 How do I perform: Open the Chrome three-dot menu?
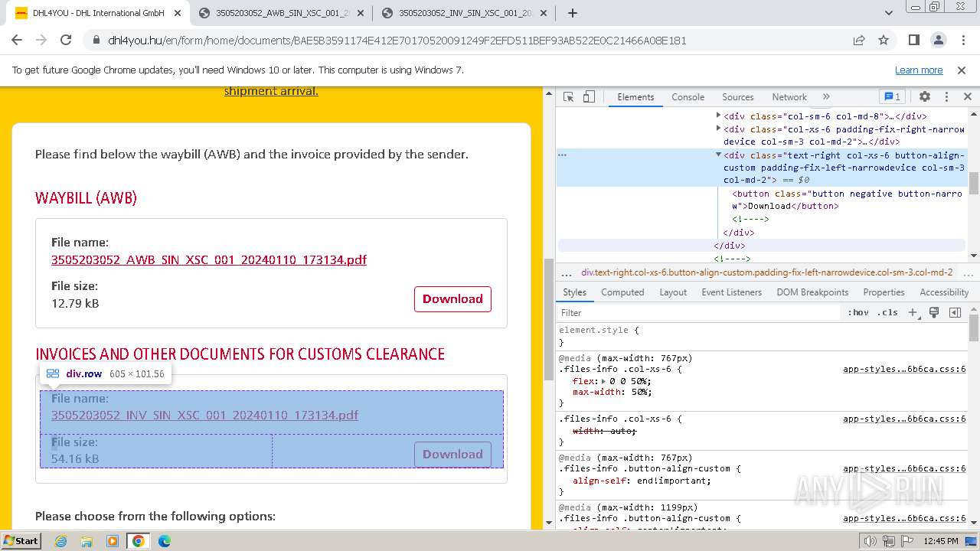point(962,41)
